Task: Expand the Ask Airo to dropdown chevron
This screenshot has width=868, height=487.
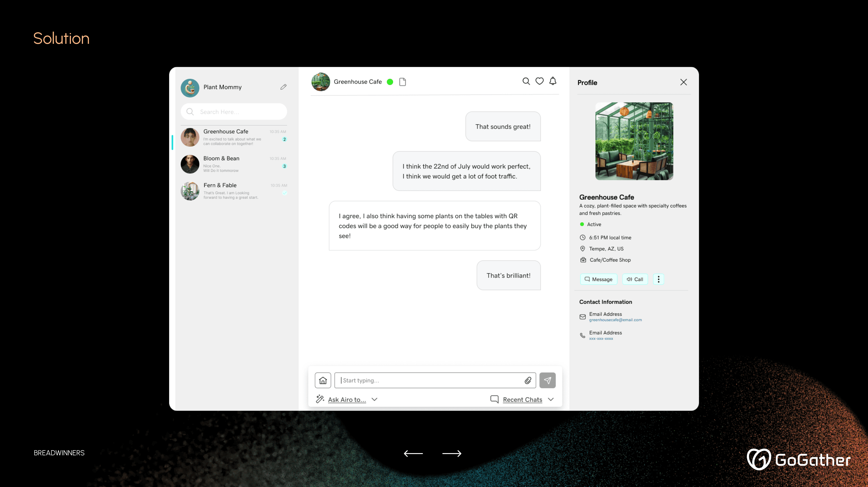Action: (374, 399)
